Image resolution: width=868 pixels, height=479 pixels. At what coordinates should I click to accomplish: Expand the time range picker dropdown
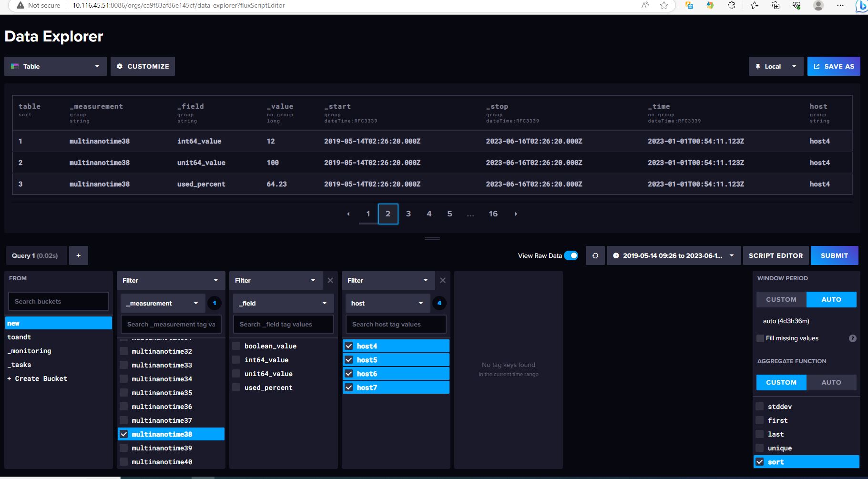tap(674, 255)
